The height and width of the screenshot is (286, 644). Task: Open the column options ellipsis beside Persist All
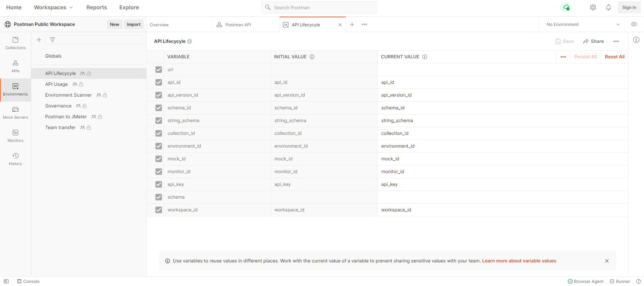click(x=563, y=57)
